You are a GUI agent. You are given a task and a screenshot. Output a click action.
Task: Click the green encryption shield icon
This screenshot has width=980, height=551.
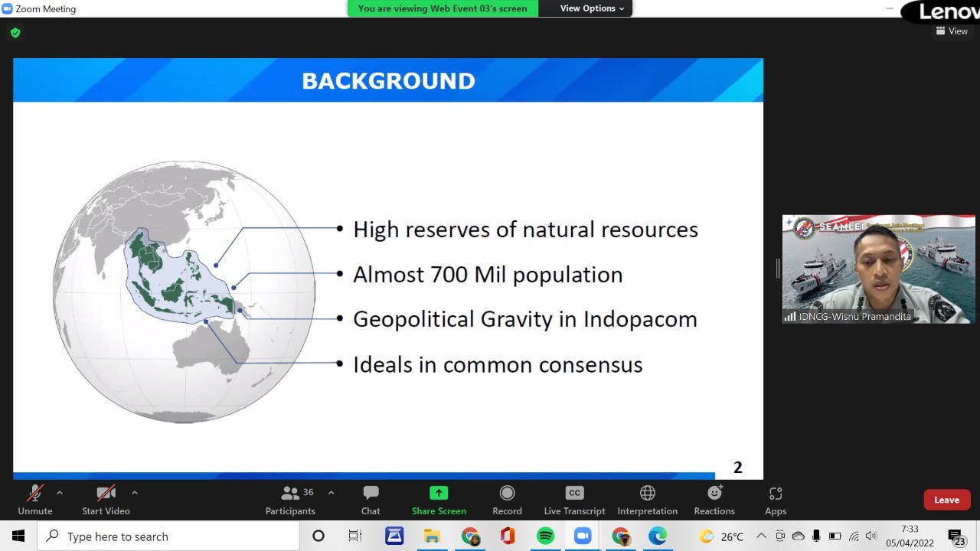(15, 33)
